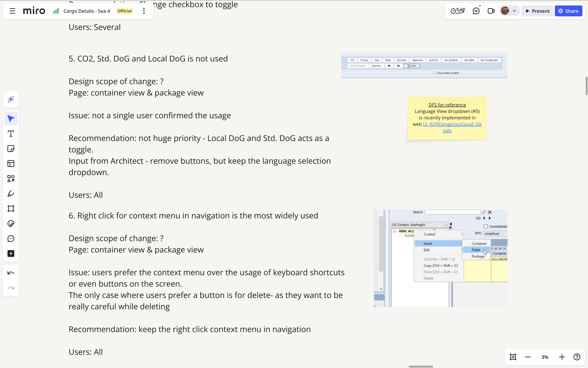The height and width of the screenshot is (368, 588).
Task: Open the frames list panel
Action: click(513, 357)
